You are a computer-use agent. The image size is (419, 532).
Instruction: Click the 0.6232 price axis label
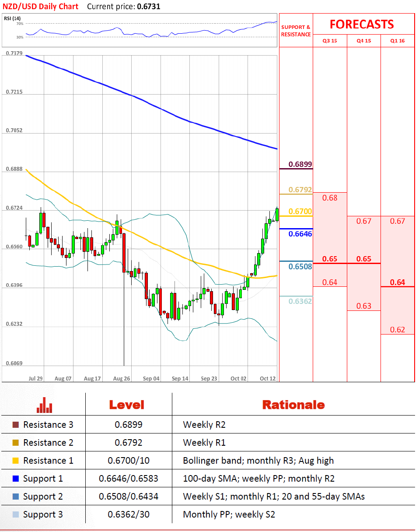[x=14, y=324]
